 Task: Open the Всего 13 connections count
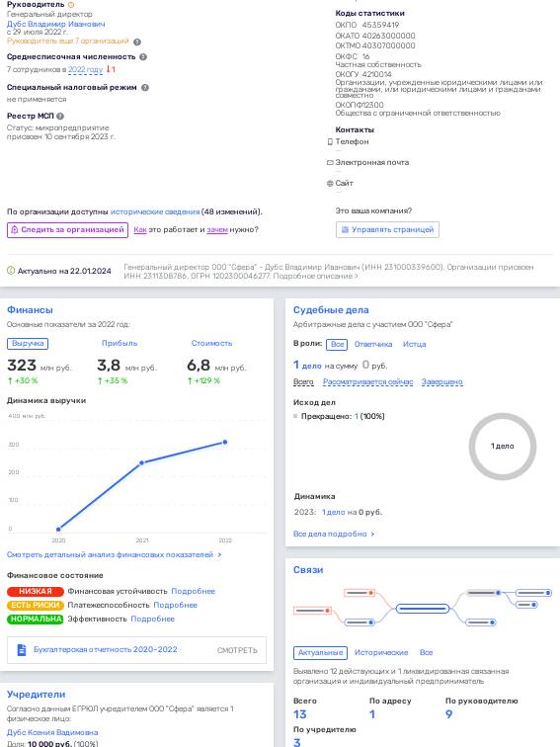[x=300, y=714]
